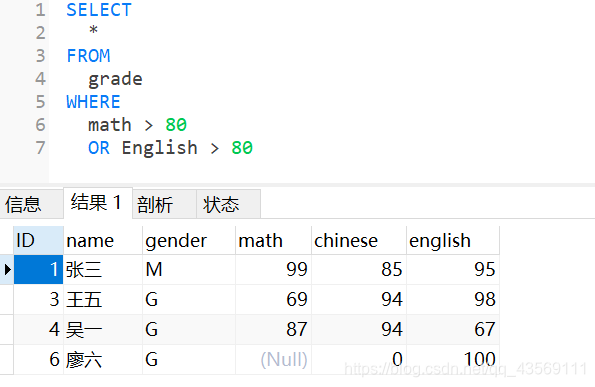Click the SELECT keyword in the editor

[x=99, y=10]
